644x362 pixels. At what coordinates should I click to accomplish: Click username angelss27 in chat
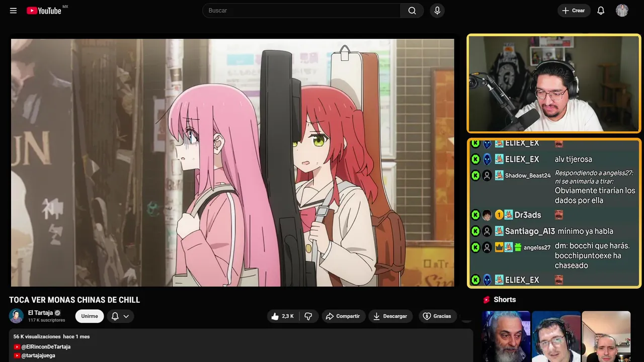tap(537, 247)
